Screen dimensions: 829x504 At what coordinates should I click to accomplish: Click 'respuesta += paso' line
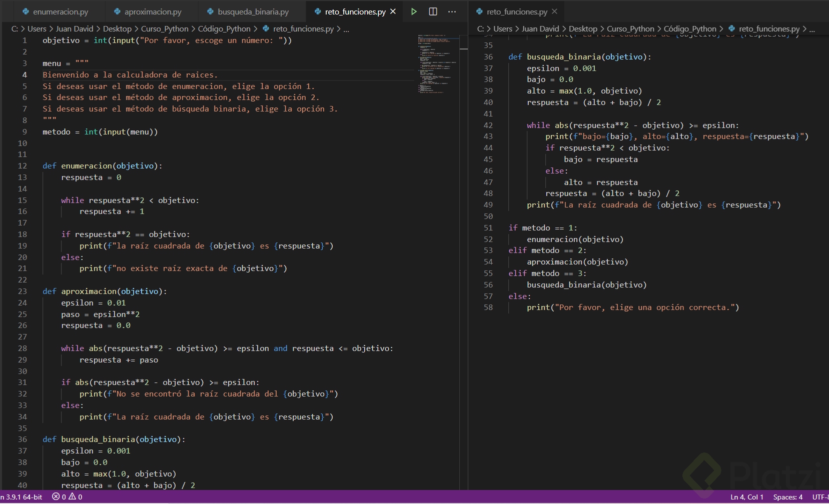tap(119, 360)
